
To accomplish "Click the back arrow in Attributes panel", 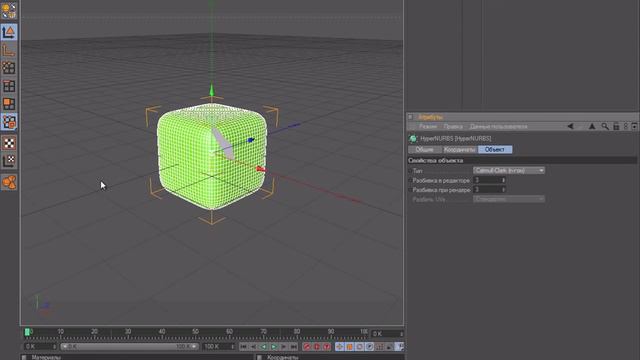I will point(571,127).
